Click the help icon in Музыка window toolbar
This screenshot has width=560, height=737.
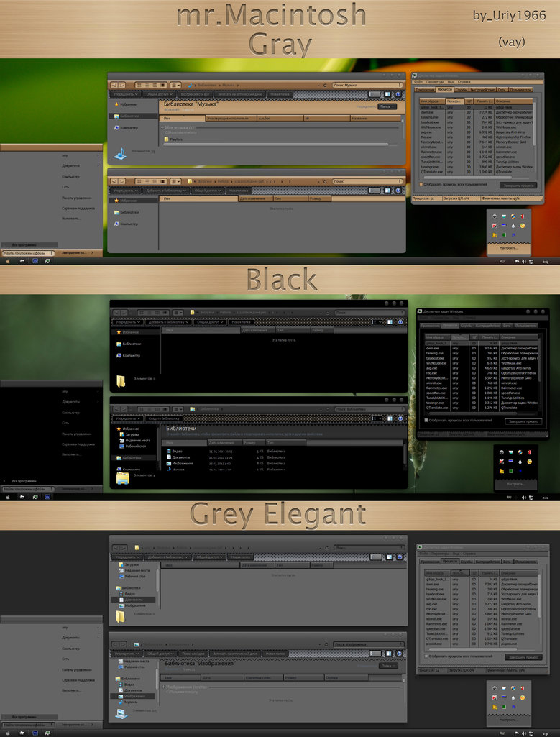[398, 94]
